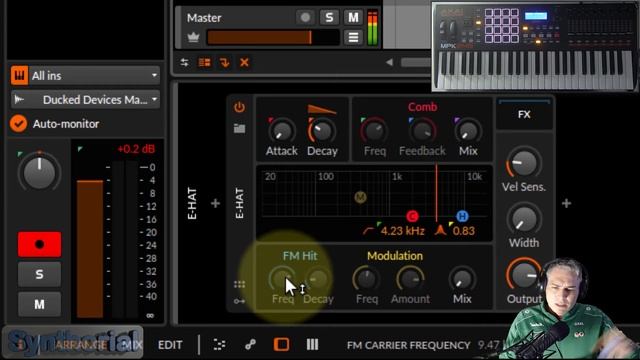Click the FM Hit Decay knob
Screen dimensions: 640x360
tap(318, 279)
